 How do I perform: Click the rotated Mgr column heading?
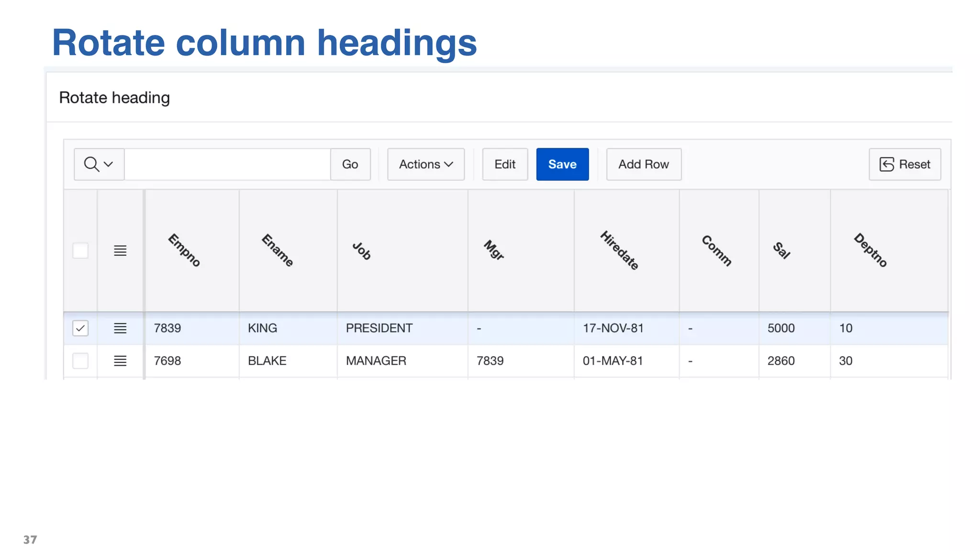coord(494,250)
